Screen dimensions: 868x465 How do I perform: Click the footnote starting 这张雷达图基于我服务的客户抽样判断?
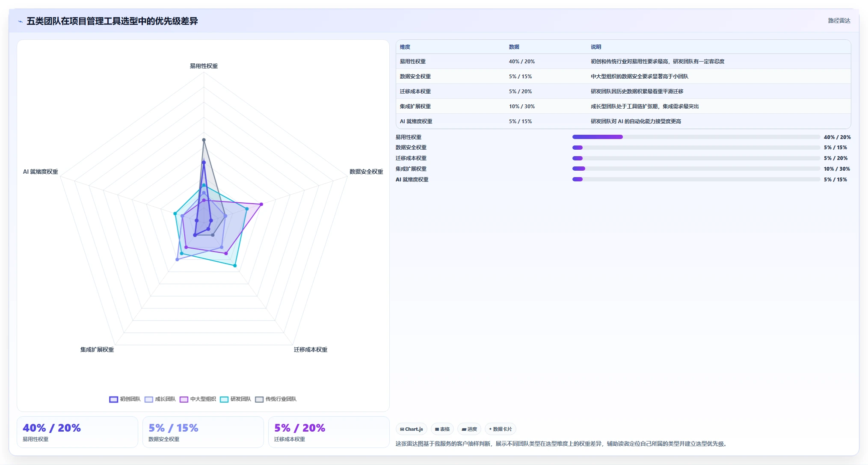(x=562, y=444)
